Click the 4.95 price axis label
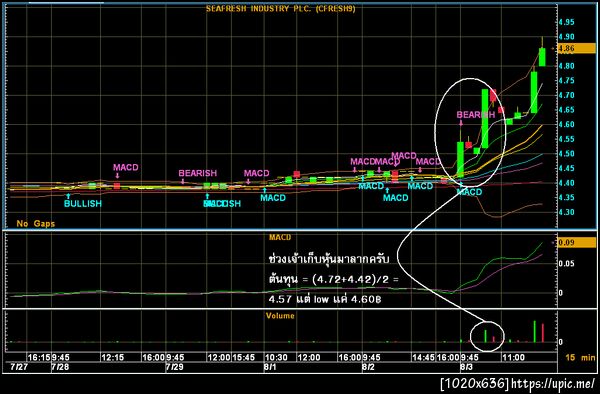 tap(566, 22)
